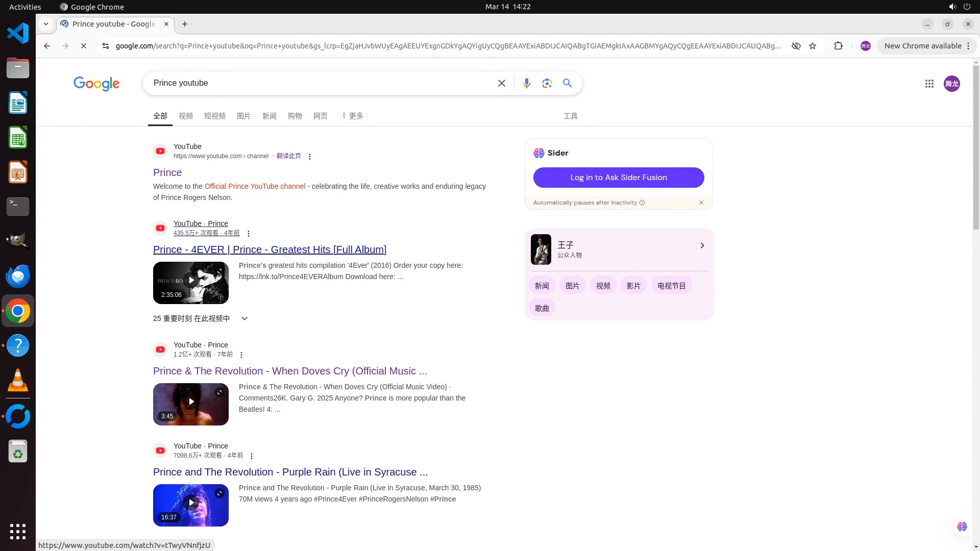Dismiss the Sider auto-pause notice
The image size is (980, 551).
coord(701,203)
